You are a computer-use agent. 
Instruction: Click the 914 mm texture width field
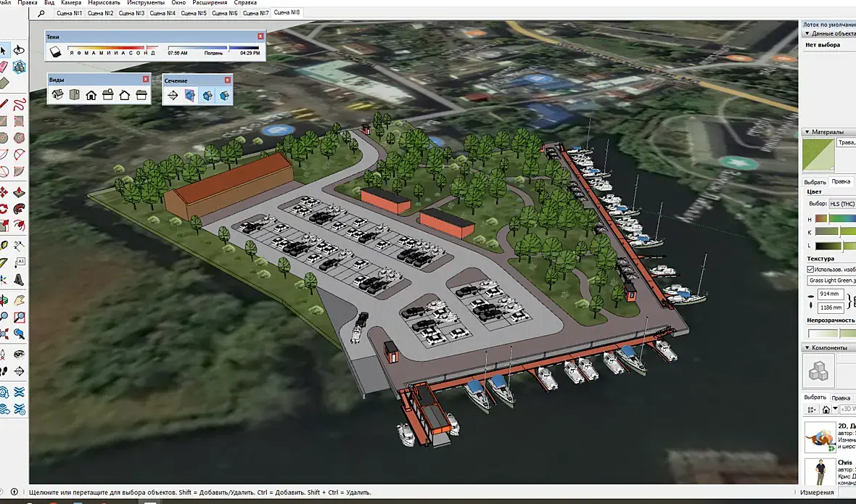831,294
